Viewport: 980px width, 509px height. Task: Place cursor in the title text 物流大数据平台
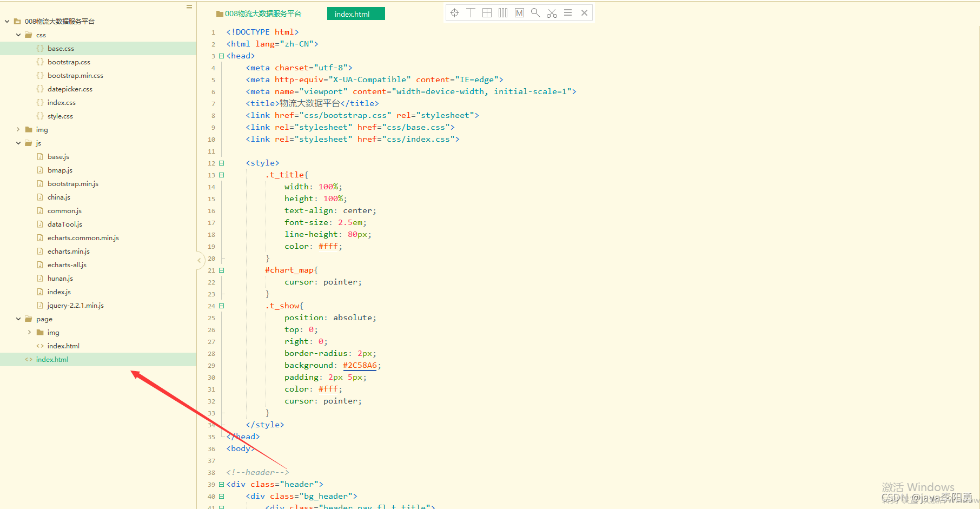click(310, 103)
